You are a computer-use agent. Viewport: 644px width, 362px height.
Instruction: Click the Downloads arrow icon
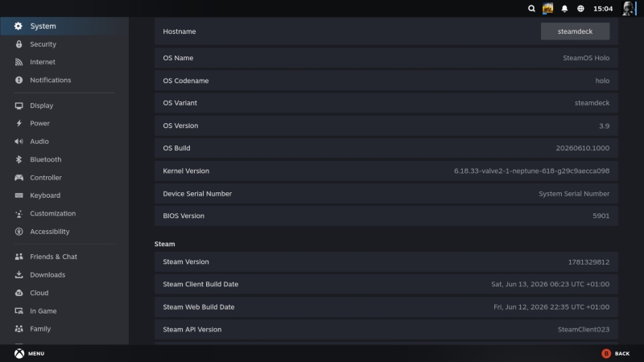pos(19,274)
